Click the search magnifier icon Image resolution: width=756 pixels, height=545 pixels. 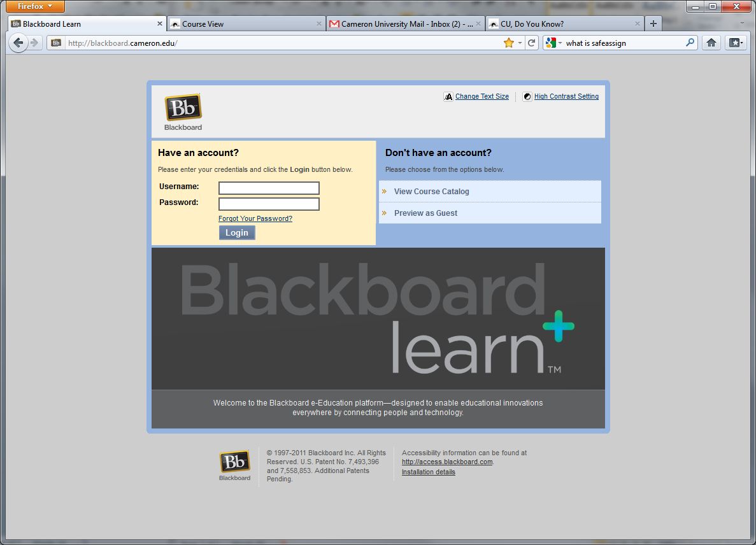click(x=690, y=43)
